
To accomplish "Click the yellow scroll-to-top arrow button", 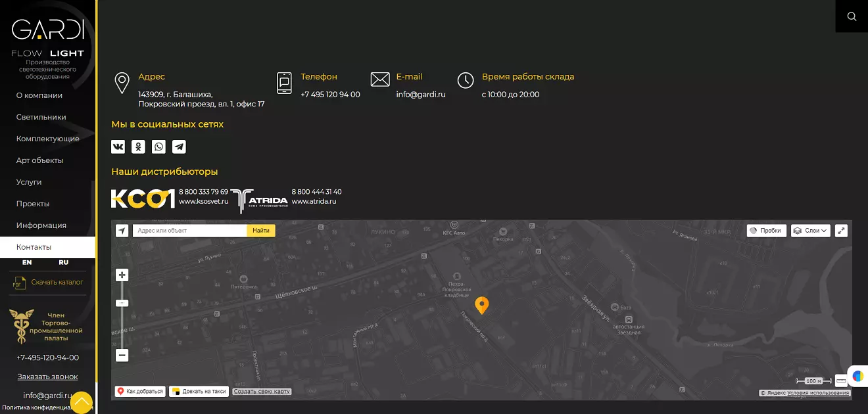I will 82,402.
